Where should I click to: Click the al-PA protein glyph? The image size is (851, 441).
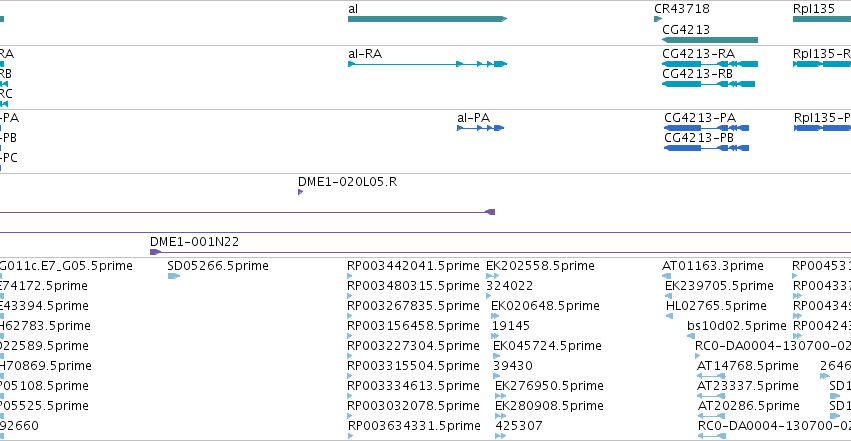(480, 128)
